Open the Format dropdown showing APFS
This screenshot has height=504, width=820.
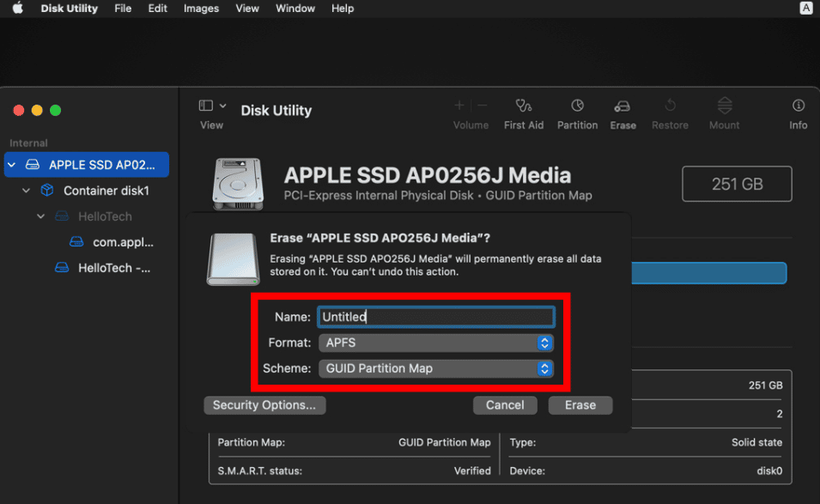click(x=435, y=343)
